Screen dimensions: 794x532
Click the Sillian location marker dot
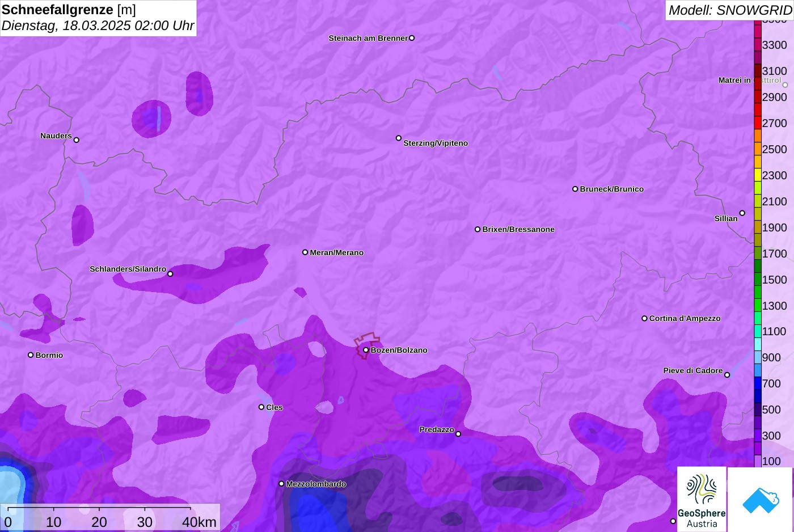click(742, 213)
